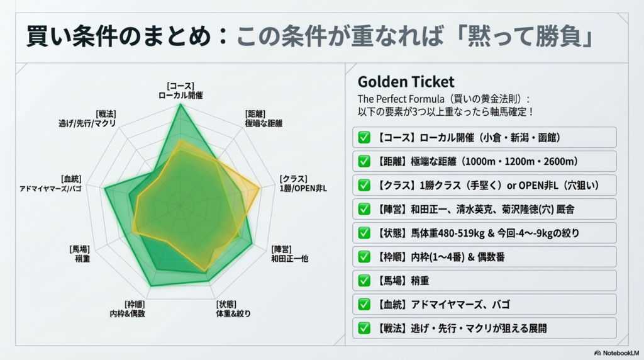The image size is (644, 360).
Task: Select the [コース] ローカル開催 radar axis label
Action: coord(180,91)
